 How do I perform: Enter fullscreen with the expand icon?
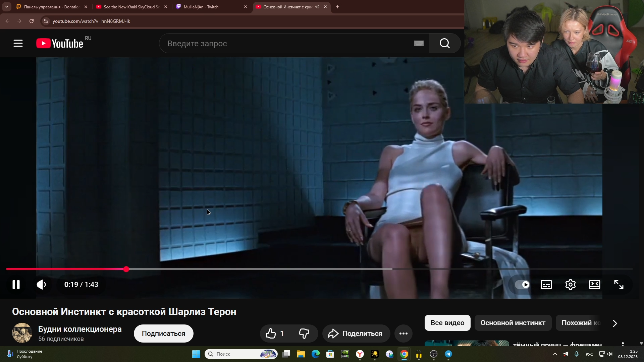tap(619, 285)
